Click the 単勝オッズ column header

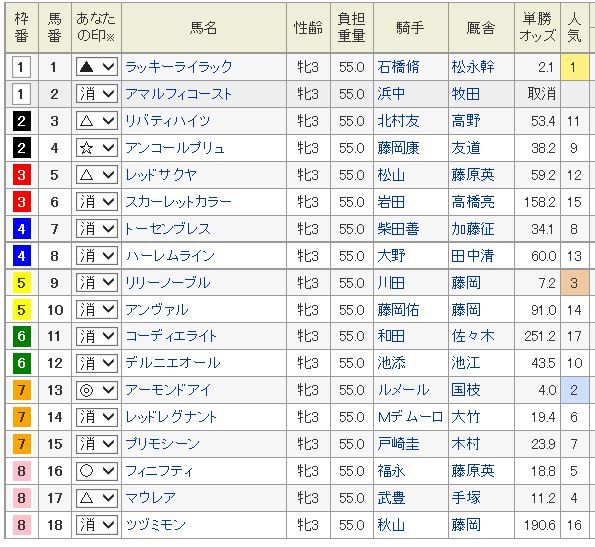click(x=537, y=27)
